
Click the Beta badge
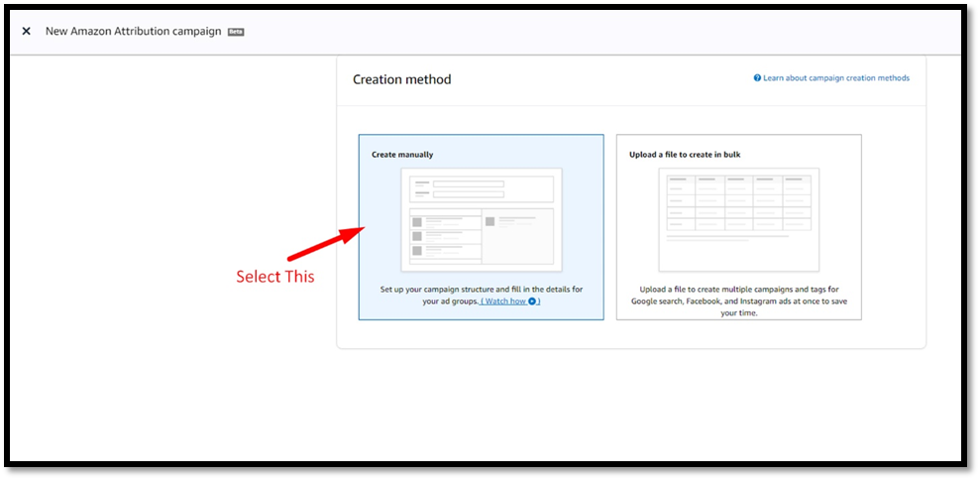coord(236,32)
